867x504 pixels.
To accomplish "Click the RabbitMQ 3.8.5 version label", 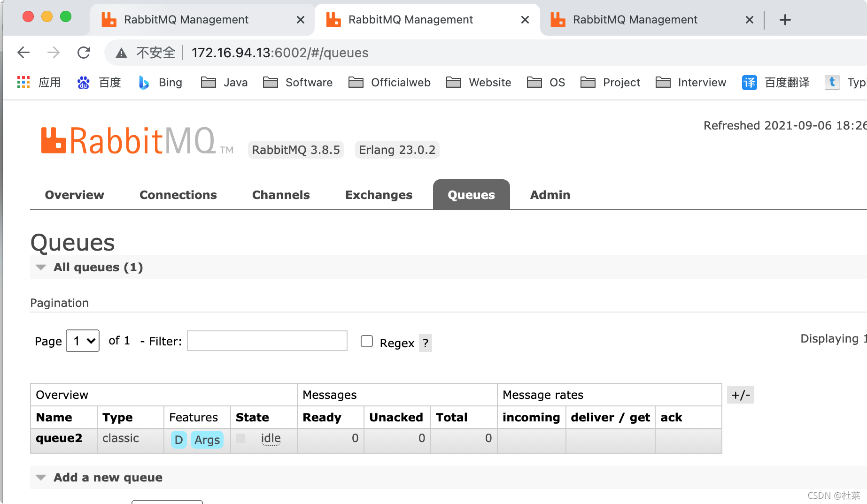I will click(x=296, y=150).
